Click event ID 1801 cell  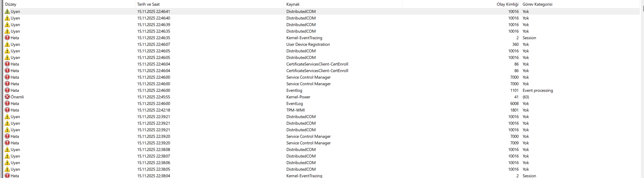[x=514, y=110]
